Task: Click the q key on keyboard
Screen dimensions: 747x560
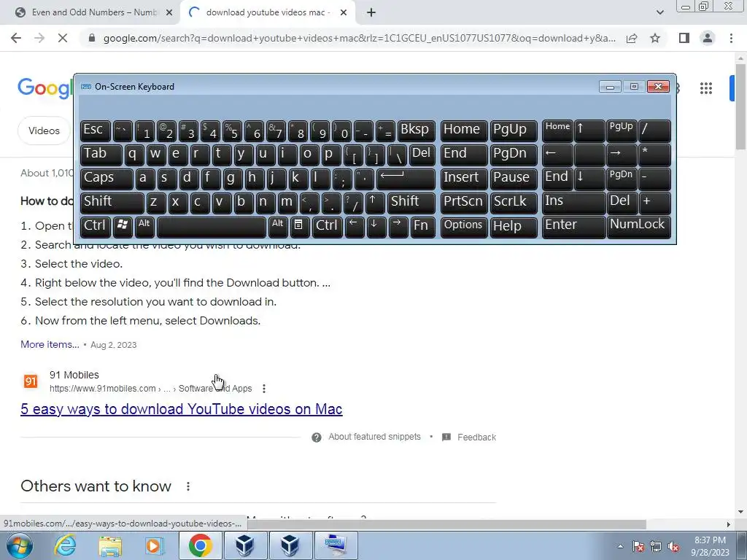Action: tap(134, 155)
